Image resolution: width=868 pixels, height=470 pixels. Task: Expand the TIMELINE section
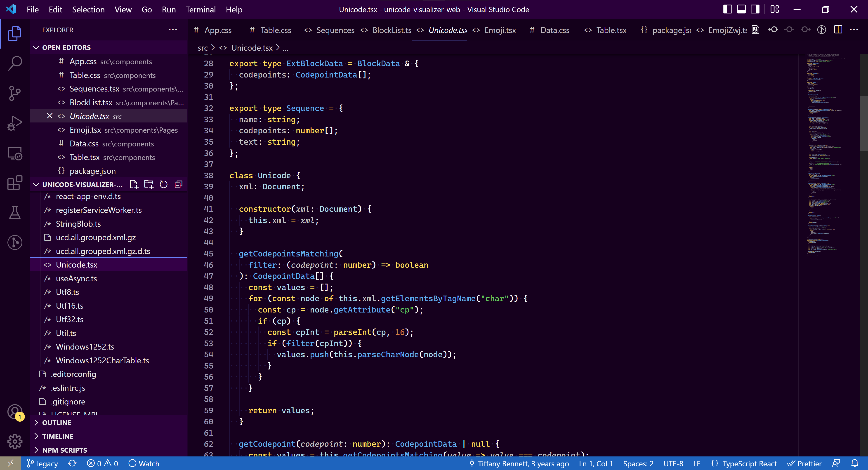[x=58, y=436]
